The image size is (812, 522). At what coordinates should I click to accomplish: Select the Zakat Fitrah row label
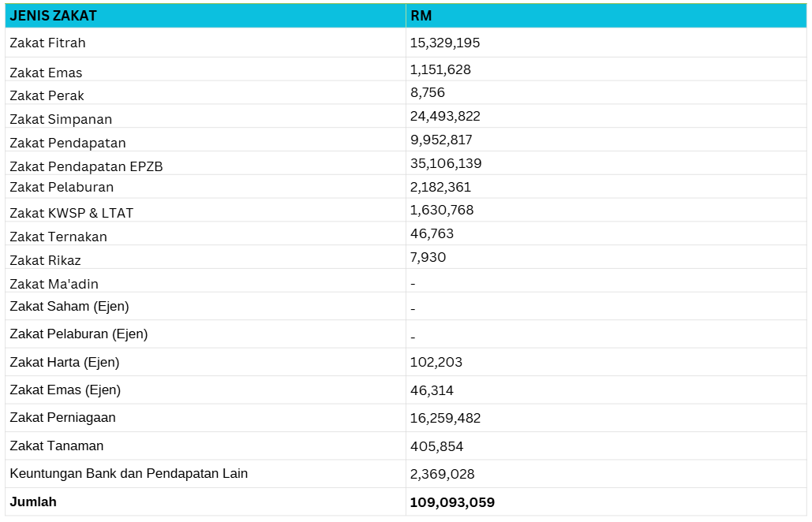47,43
